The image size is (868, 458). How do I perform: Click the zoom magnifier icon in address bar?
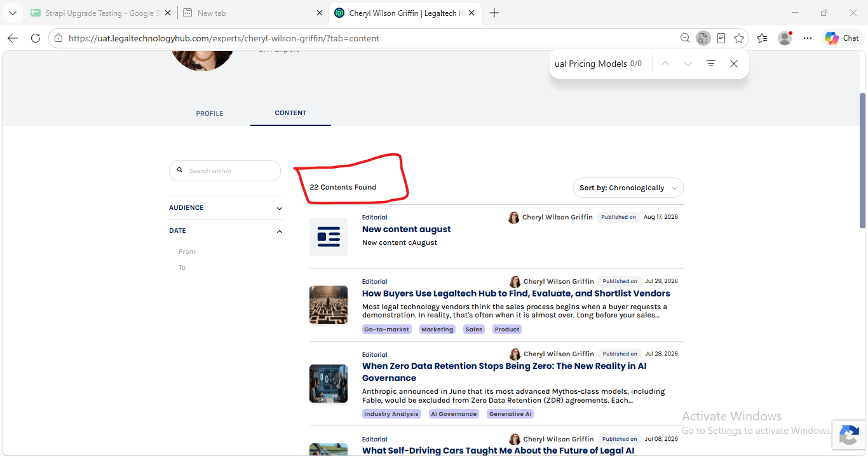pyautogui.click(x=685, y=38)
